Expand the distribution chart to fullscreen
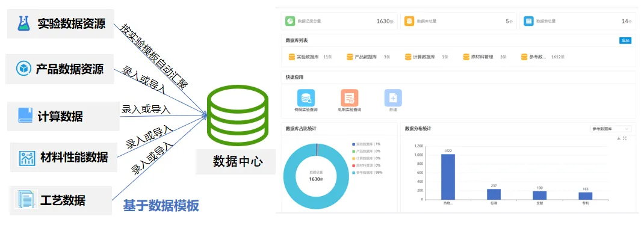644x234 pixels. (625, 138)
